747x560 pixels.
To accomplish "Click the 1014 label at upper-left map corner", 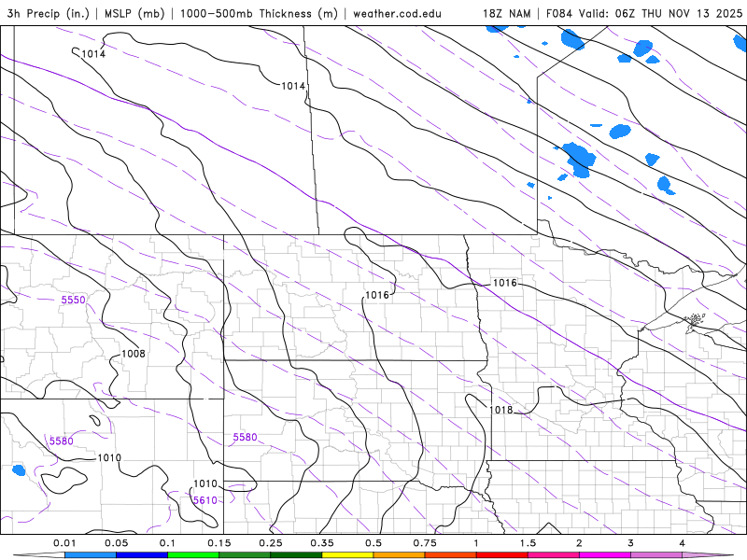I will 93,54.
